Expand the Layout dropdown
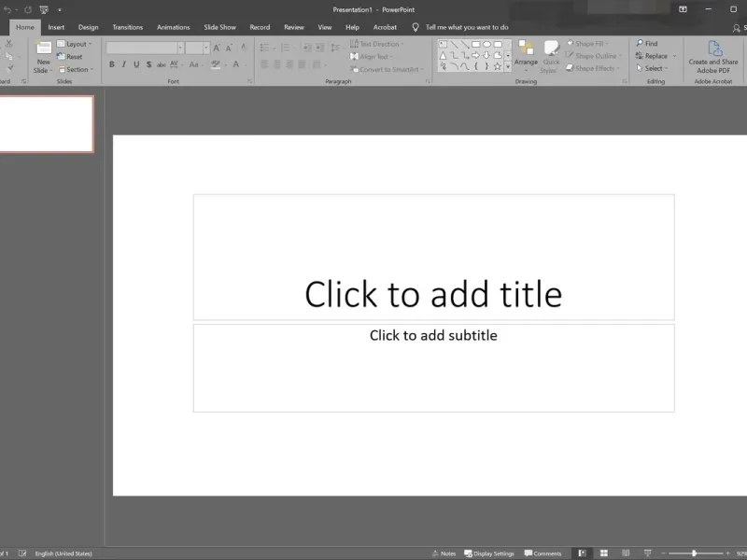The width and height of the screenshot is (747, 560). pyautogui.click(x=75, y=44)
